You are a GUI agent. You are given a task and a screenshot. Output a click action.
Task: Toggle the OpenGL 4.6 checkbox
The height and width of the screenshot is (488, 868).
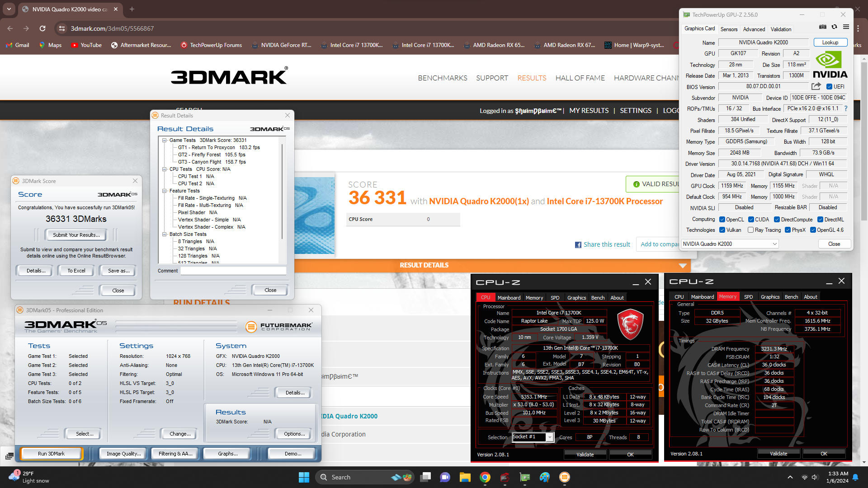813,230
